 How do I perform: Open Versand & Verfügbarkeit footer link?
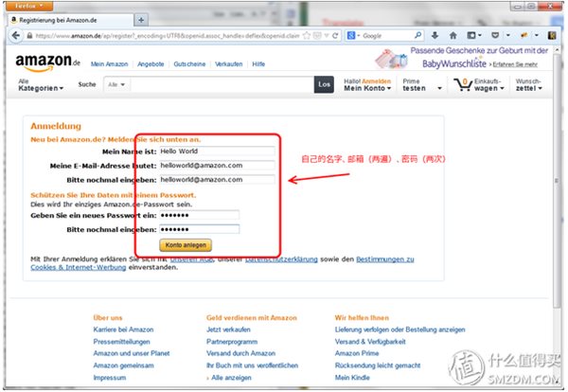[x=370, y=342]
